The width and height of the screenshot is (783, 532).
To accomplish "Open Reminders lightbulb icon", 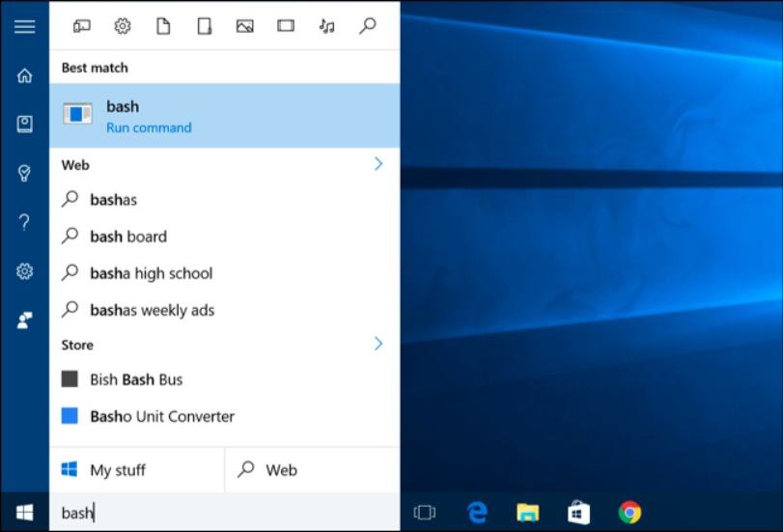I will [24, 173].
